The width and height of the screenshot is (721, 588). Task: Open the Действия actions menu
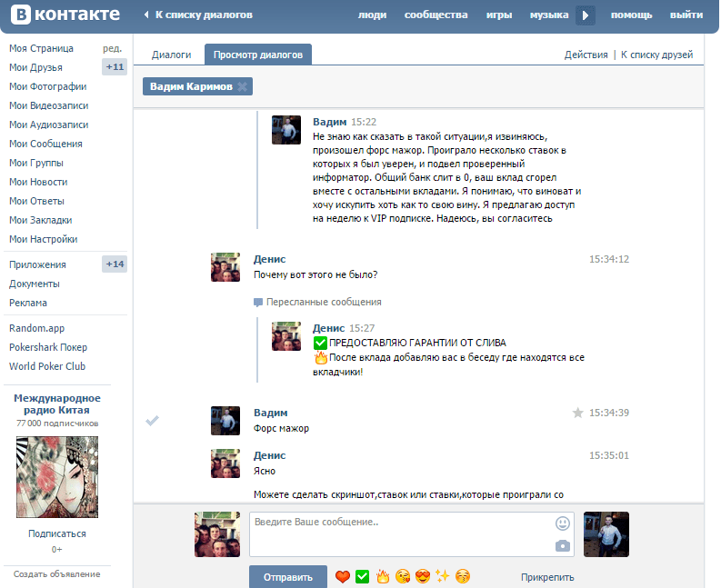[586, 55]
